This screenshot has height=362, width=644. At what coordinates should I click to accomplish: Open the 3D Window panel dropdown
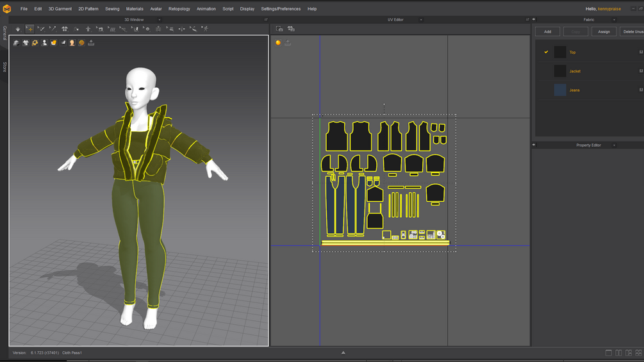(x=160, y=20)
